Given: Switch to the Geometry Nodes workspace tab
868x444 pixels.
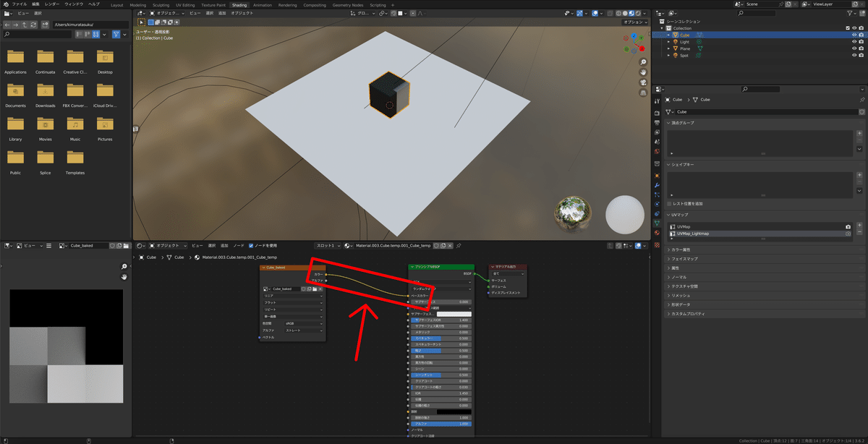Looking at the screenshot, I should pos(348,4).
